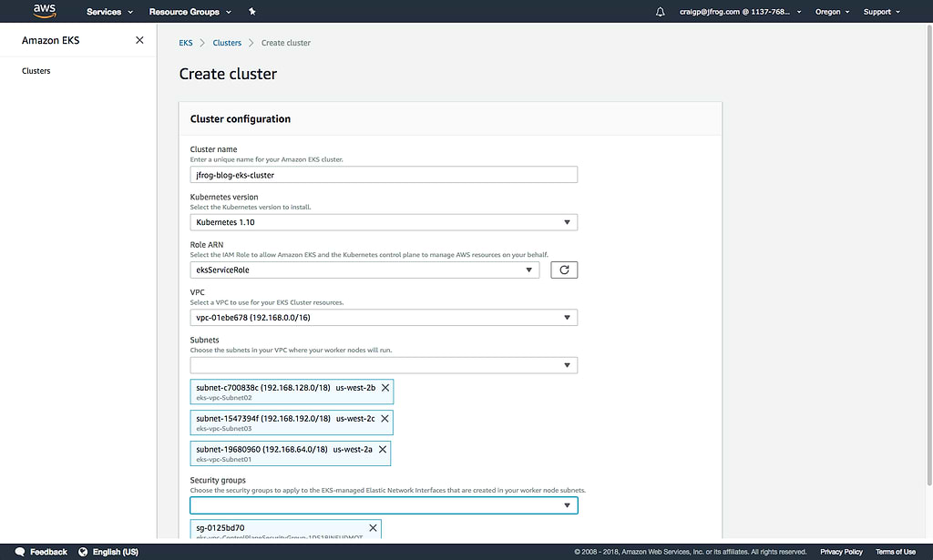Open the Role ARN eksServiceRole dropdown
The width and height of the screenshot is (933, 560).
click(364, 270)
